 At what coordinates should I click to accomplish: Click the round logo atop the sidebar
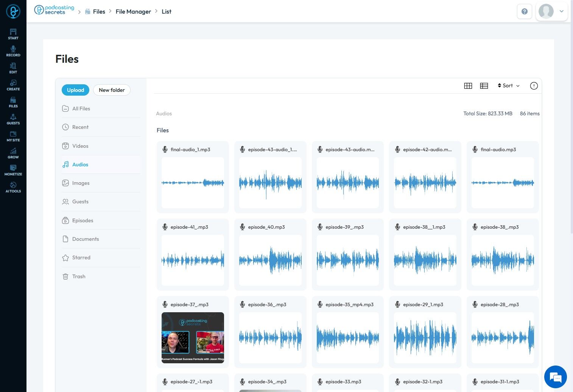(13, 11)
